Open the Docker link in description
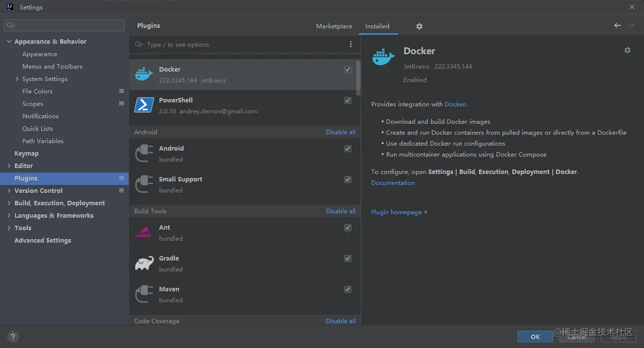Viewport: 644px width, 348px height. point(455,104)
